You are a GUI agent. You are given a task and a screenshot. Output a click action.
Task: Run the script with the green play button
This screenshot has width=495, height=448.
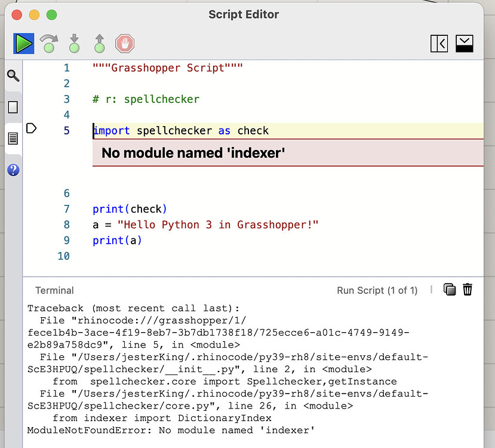coord(23,43)
